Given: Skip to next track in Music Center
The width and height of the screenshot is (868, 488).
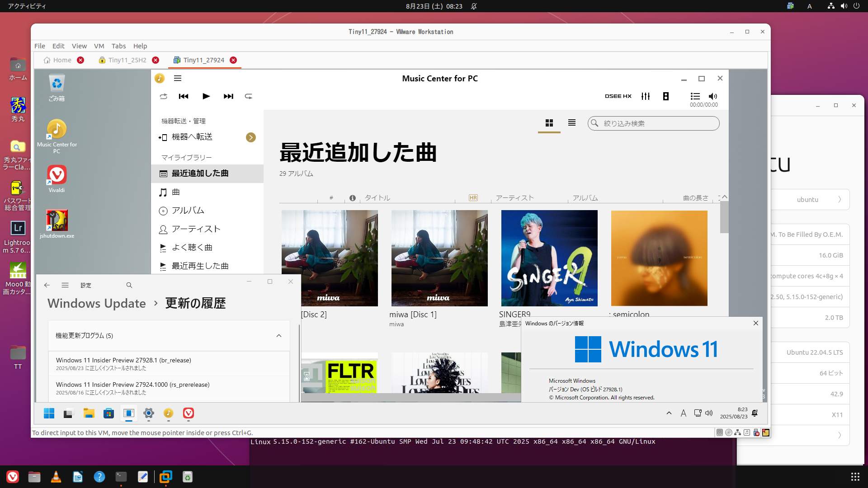Looking at the screenshot, I should pos(228,96).
